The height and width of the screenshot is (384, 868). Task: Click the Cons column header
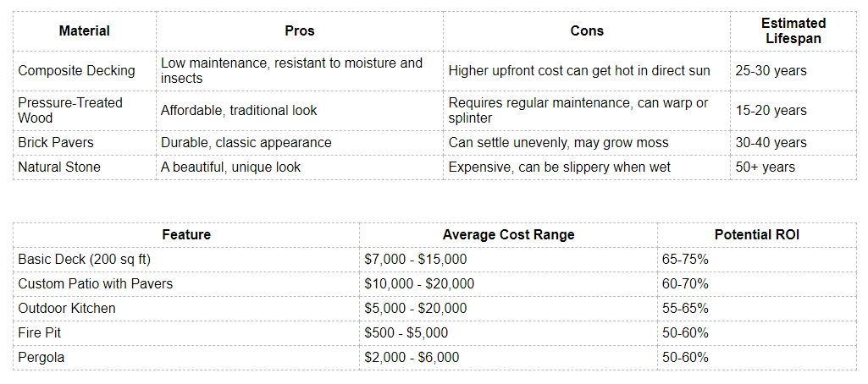tap(587, 31)
